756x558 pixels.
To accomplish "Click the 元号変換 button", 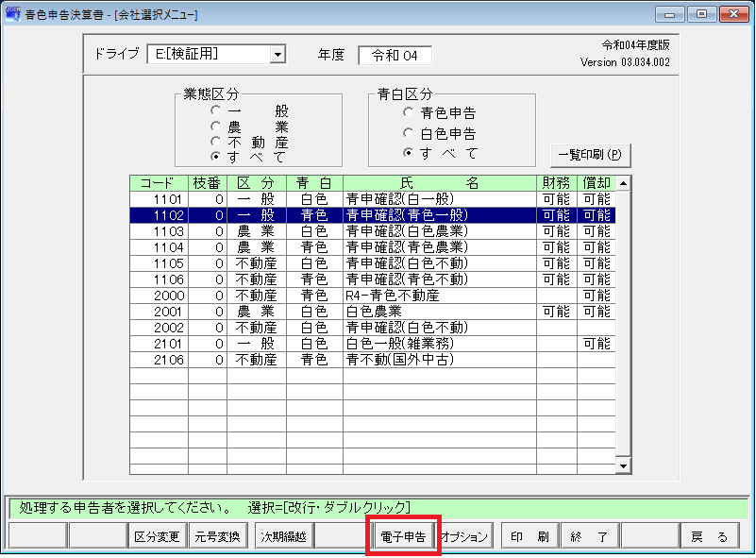I will pyautogui.click(x=217, y=536).
